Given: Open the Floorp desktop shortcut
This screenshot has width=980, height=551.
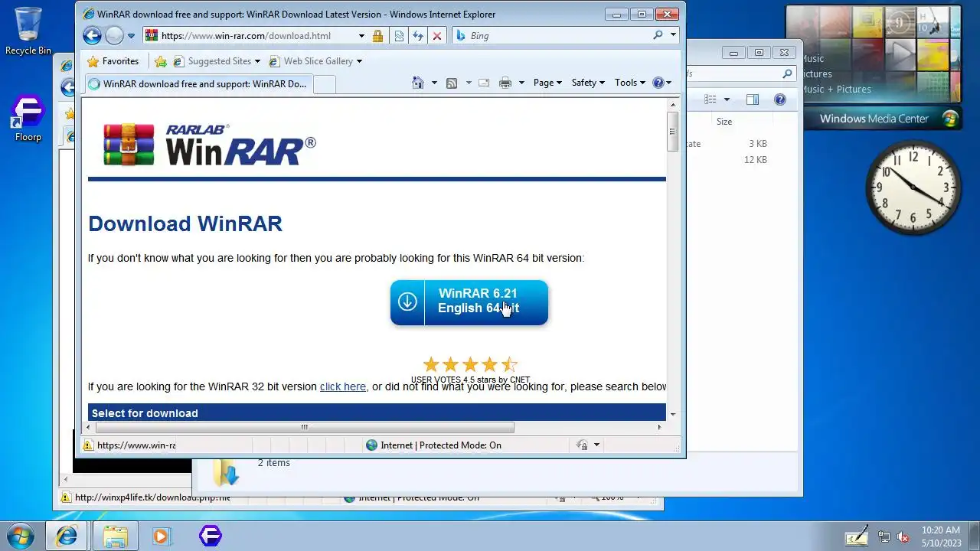Looking at the screenshot, I should pyautogui.click(x=28, y=119).
